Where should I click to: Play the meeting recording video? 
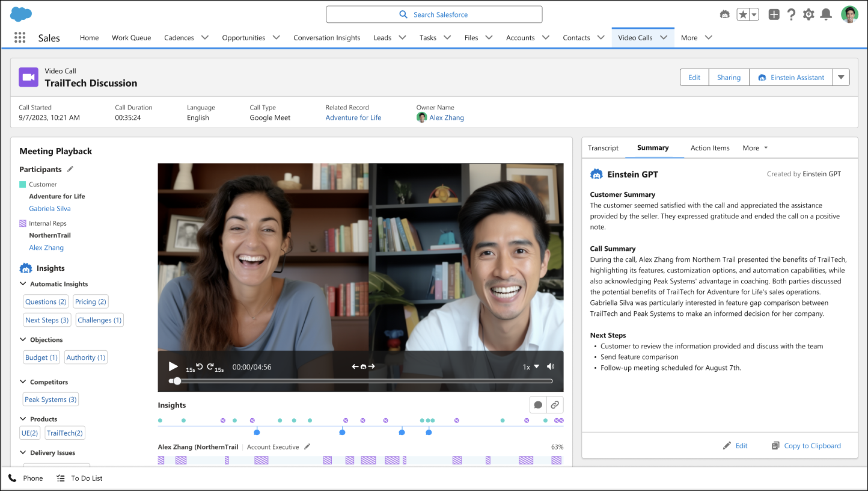[x=173, y=366]
